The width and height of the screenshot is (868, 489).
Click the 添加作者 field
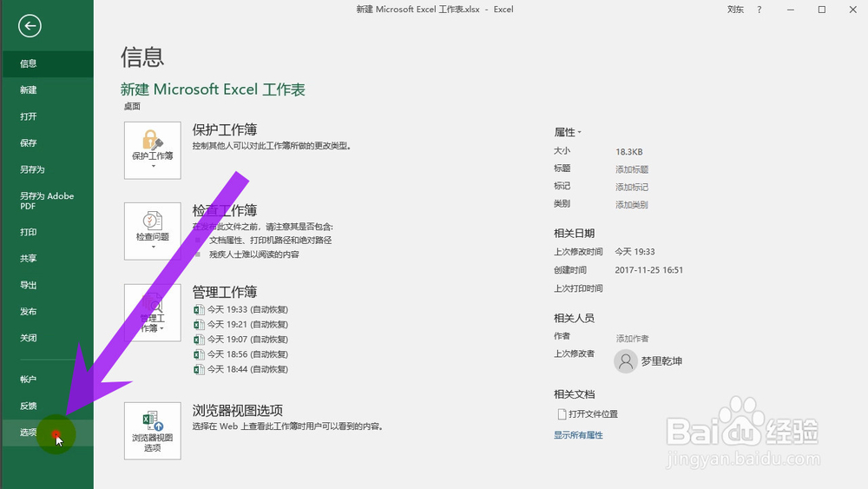click(632, 339)
